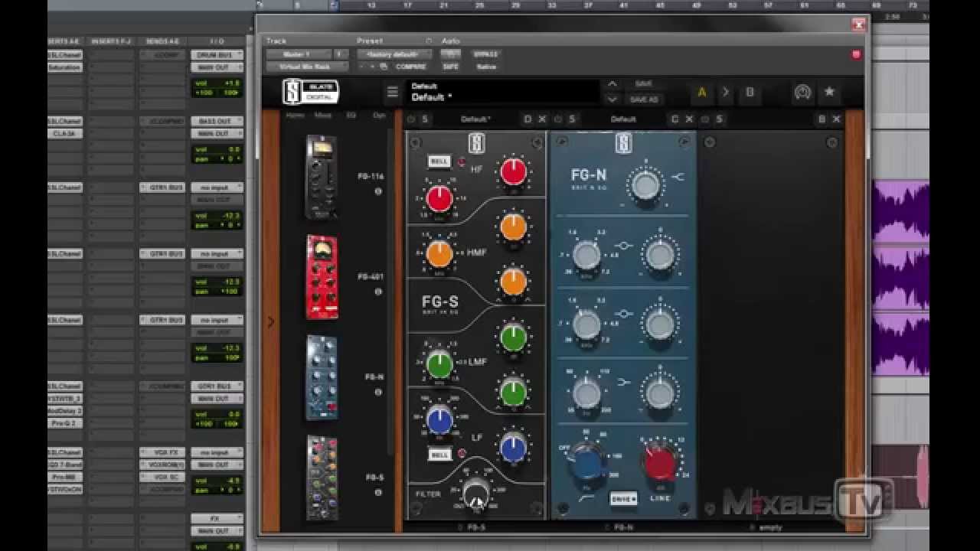Select setting A in the A/B comparison
980x551 pixels.
[701, 93]
